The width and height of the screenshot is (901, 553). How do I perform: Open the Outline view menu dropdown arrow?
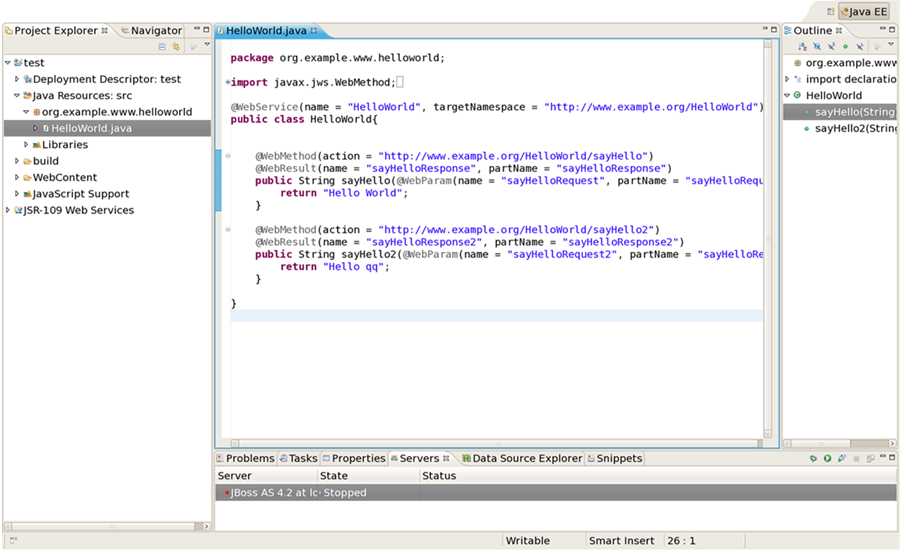coord(892,46)
